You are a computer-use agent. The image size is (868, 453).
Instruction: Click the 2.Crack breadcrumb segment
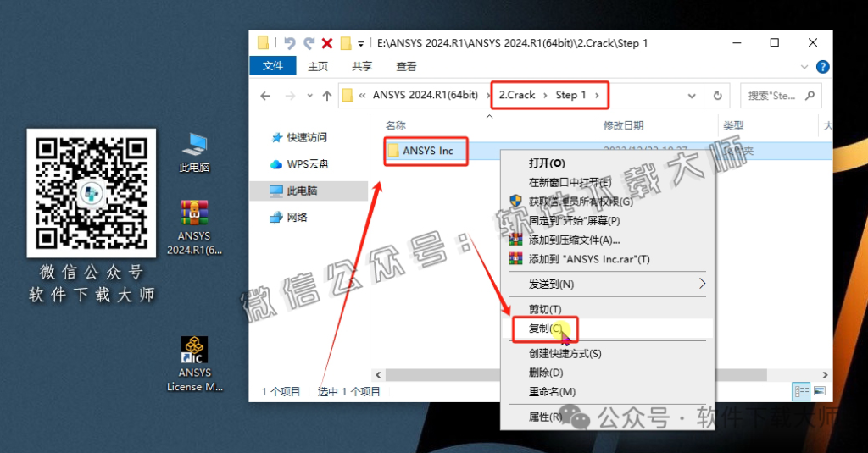[x=517, y=95]
